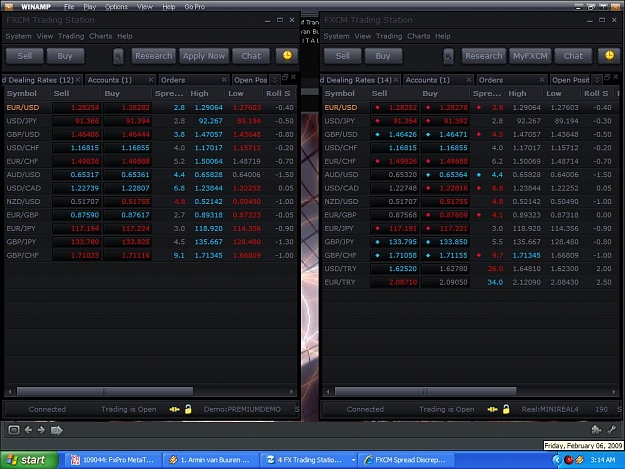Click right scroll arrow of left rates table
Viewport: 625px width, 469px height.
[291, 392]
